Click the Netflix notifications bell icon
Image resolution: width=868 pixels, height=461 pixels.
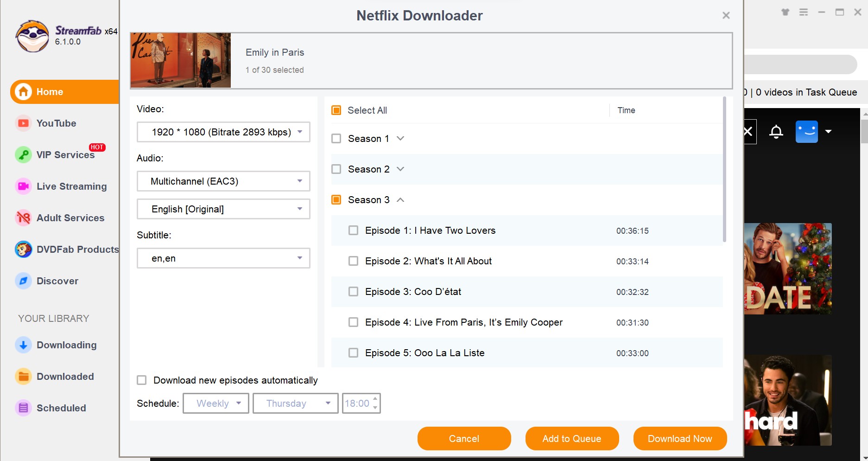(776, 132)
